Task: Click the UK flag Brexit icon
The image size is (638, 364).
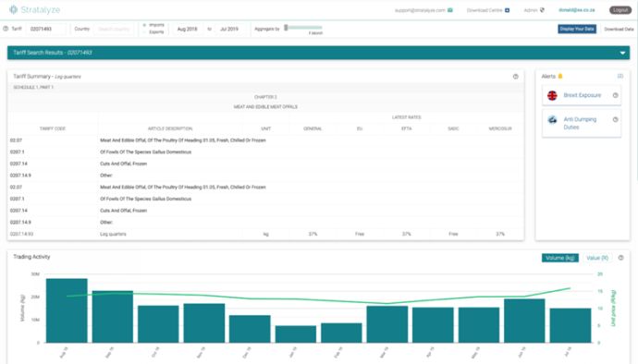Action: click(x=552, y=95)
